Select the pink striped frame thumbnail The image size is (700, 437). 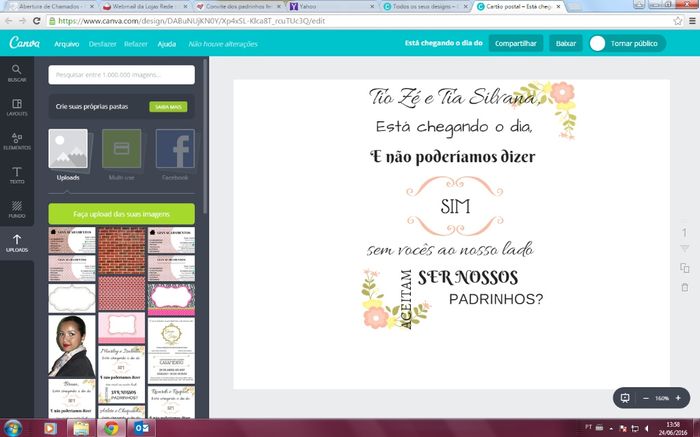121,328
